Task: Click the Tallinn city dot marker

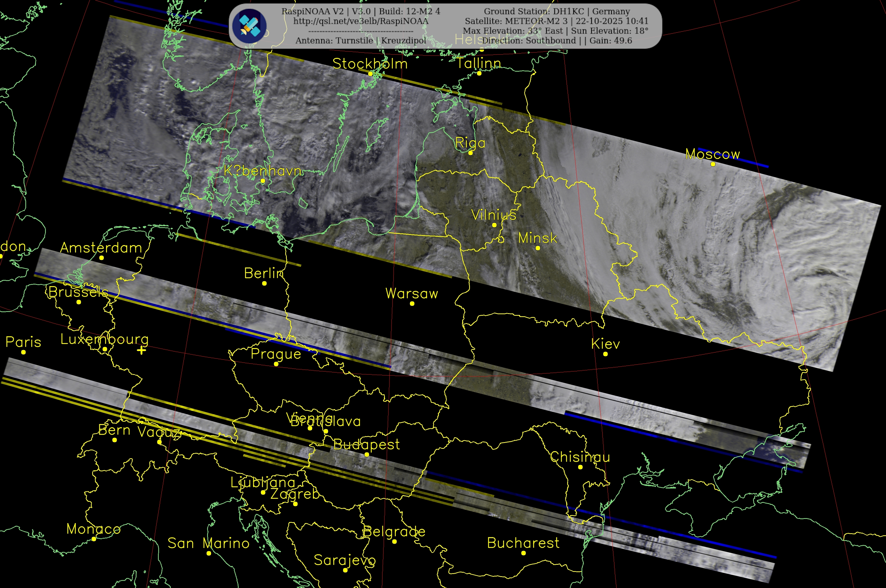Action: point(479,73)
